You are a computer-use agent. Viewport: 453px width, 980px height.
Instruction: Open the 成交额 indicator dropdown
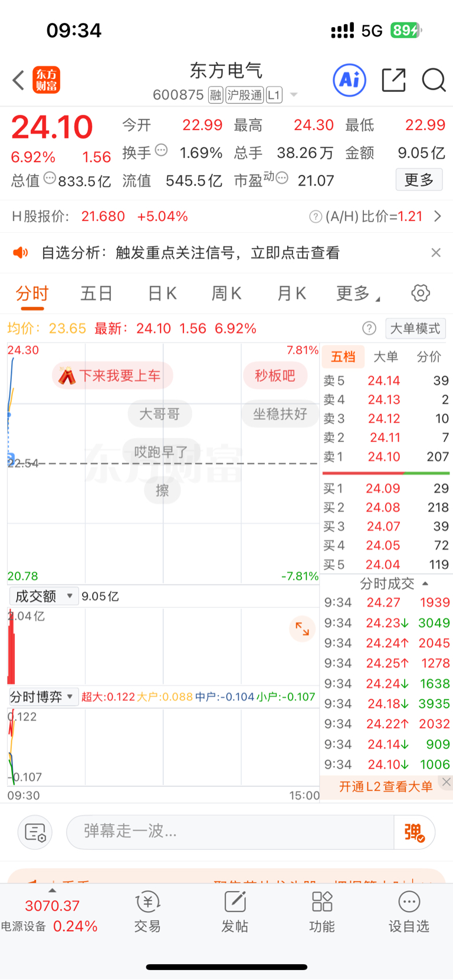[x=44, y=596]
